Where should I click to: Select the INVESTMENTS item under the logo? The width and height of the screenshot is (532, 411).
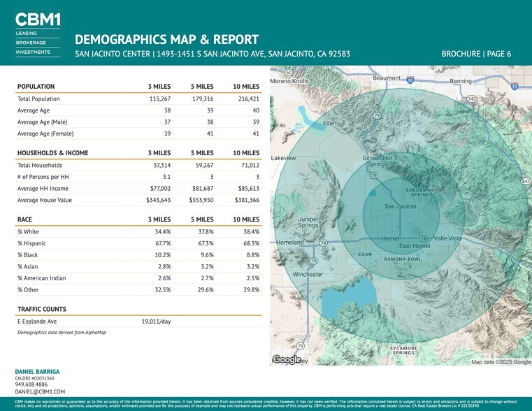click(33, 52)
